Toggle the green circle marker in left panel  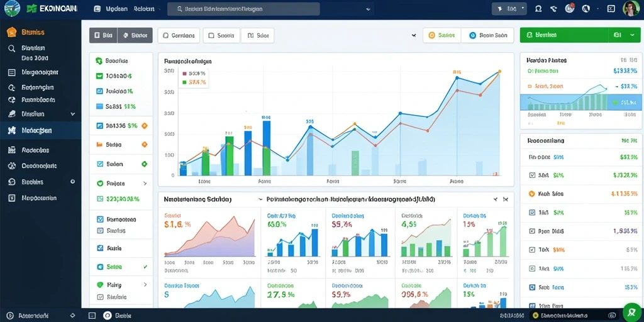(x=144, y=164)
